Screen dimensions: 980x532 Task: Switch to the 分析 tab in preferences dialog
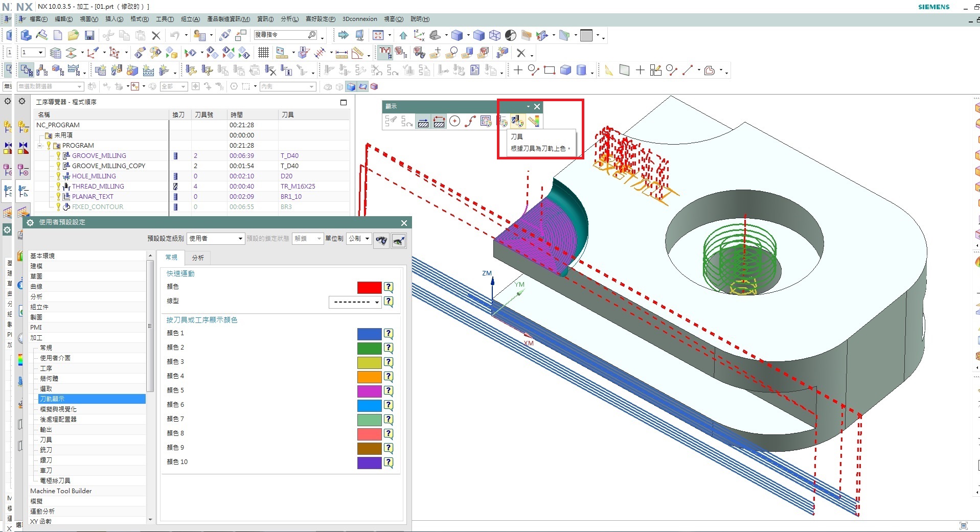coord(198,258)
